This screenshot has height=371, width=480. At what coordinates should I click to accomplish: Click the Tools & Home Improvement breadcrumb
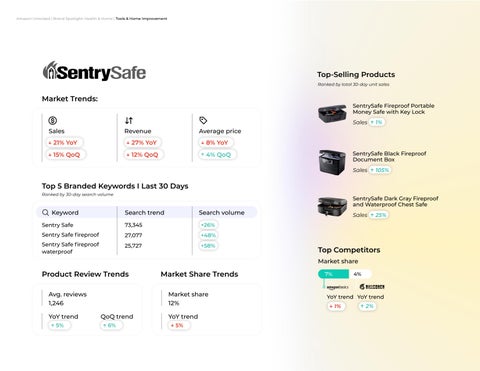(x=141, y=19)
